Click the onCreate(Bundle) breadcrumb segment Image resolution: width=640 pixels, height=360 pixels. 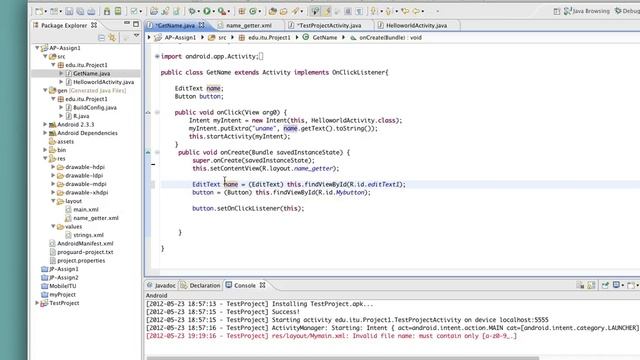390,37
